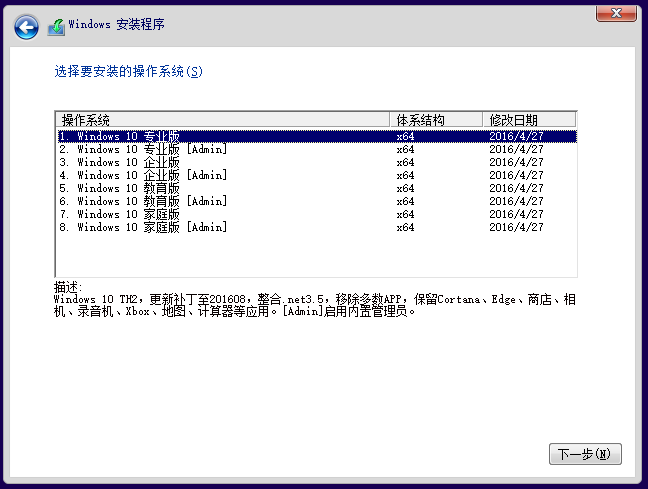Click date 2016/4/27 in 3. 企业版 row

point(516,162)
